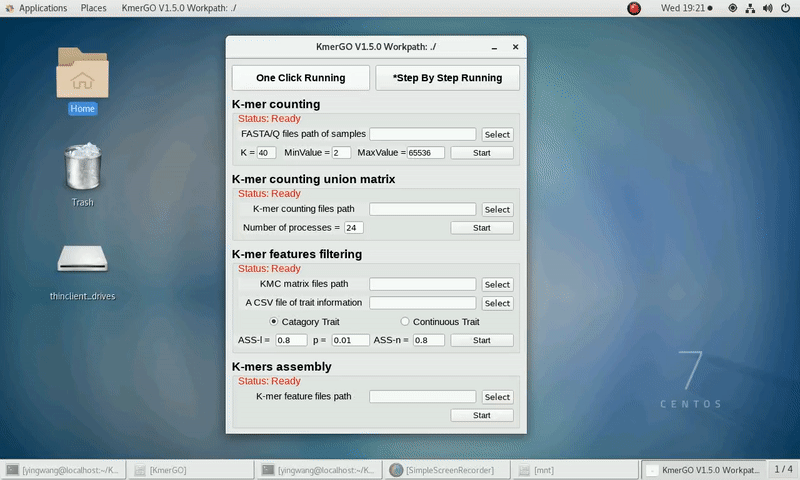The height and width of the screenshot is (480, 800).
Task: Start the K-mer counting union matrix step
Action: 482,228
